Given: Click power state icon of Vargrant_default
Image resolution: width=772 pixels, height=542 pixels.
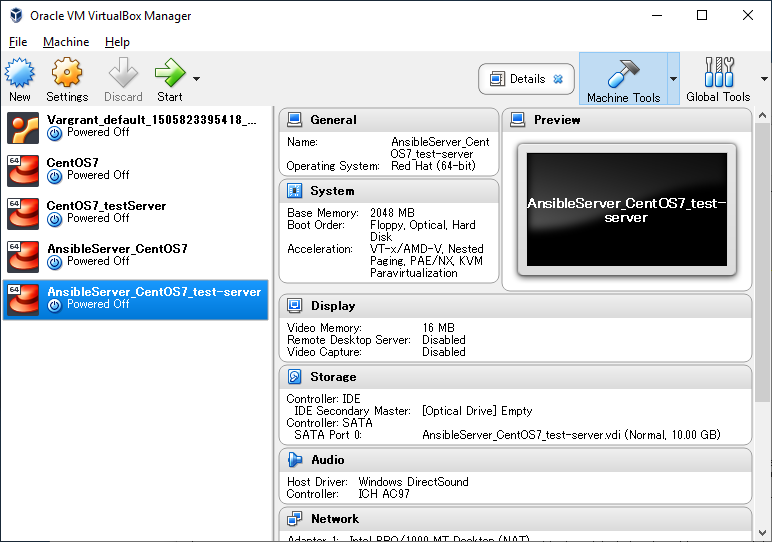Looking at the screenshot, I should 55,133.
